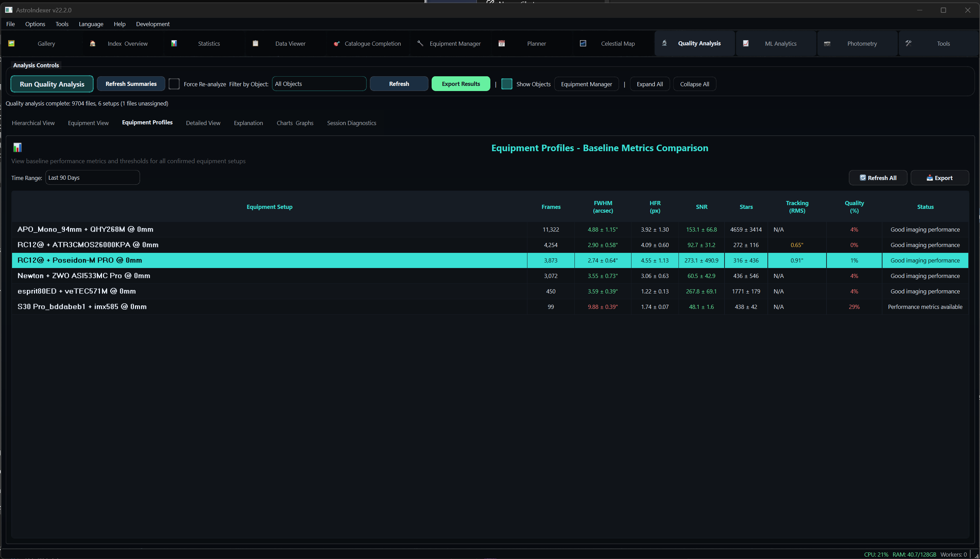The height and width of the screenshot is (559, 980).
Task: Open the Filter by Object dropdown
Action: [319, 84]
